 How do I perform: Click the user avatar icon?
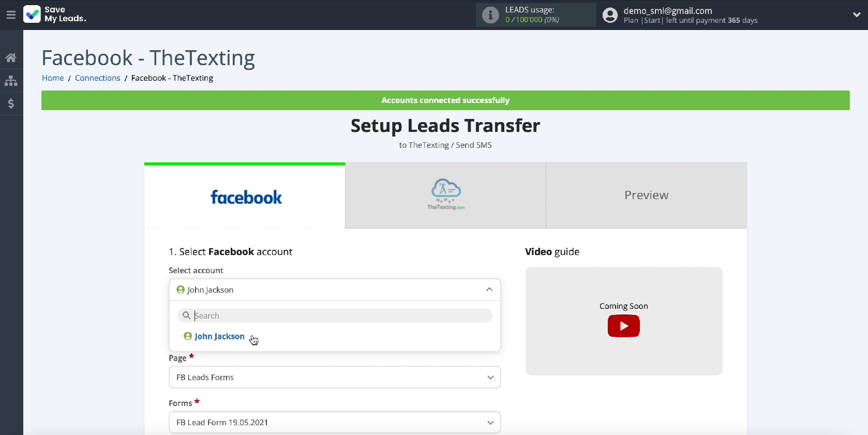pyautogui.click(x=610, y=15)
